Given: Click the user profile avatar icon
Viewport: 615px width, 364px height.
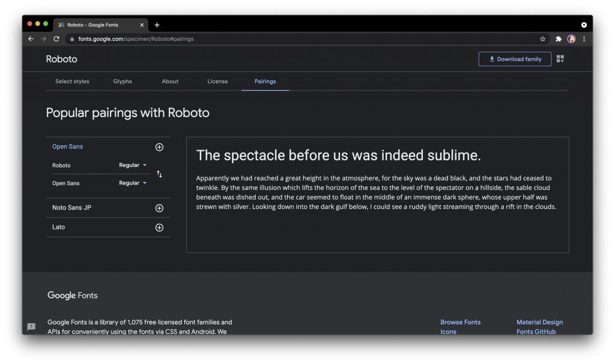Looking at the screenshot, I should [x=571, y=39].
